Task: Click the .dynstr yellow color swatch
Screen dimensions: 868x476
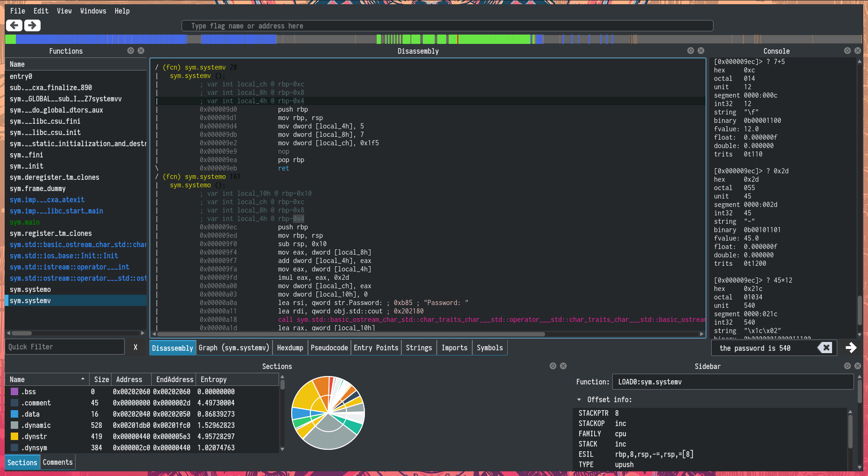Action: (14, 436)
